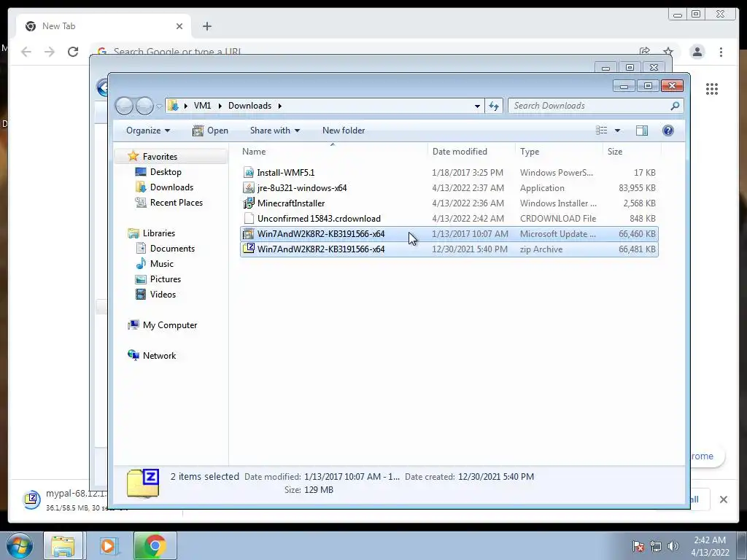
Task: Open Chrome from the taskbar
Action: tap(155, 545)
